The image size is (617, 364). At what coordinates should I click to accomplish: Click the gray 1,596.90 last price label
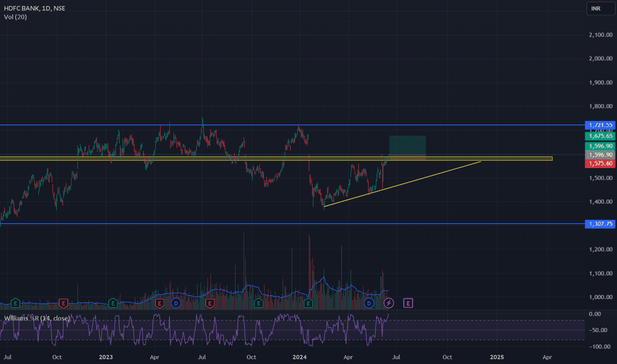[x=600, y=155]
